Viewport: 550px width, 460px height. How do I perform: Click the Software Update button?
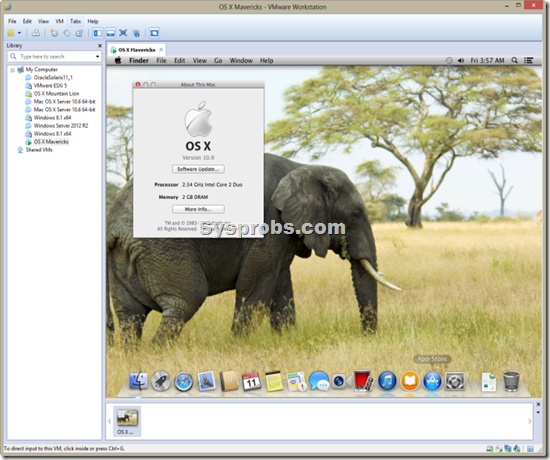tap(198, 169)
